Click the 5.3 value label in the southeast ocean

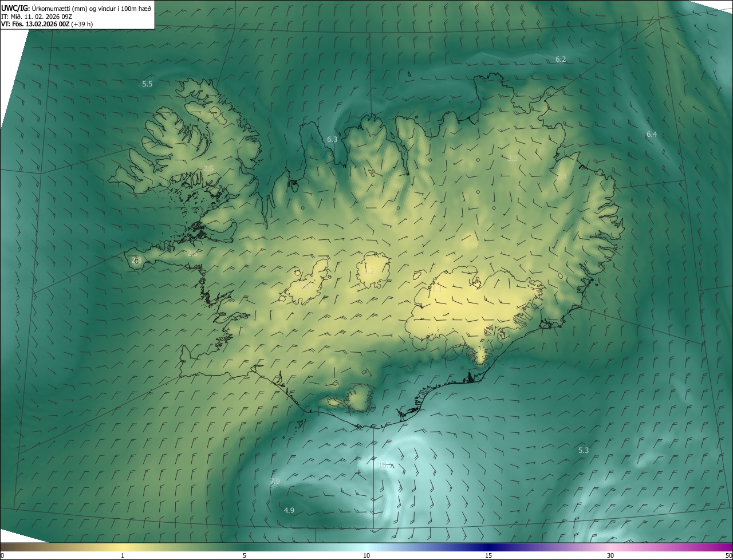pos(584,451)
